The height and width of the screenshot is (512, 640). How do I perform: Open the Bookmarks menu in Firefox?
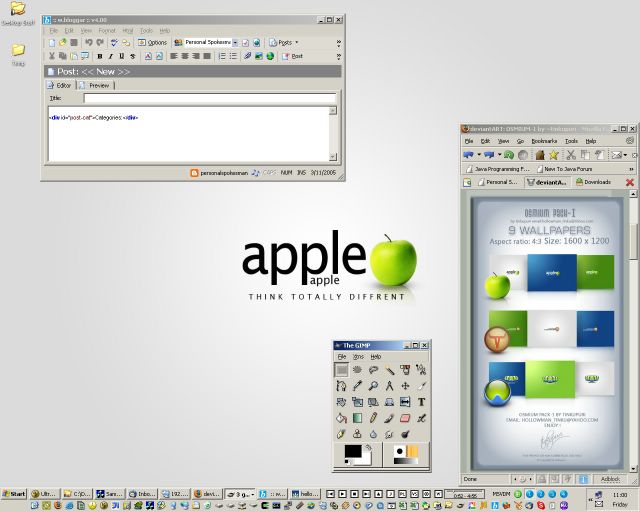(x=544, y=141)
